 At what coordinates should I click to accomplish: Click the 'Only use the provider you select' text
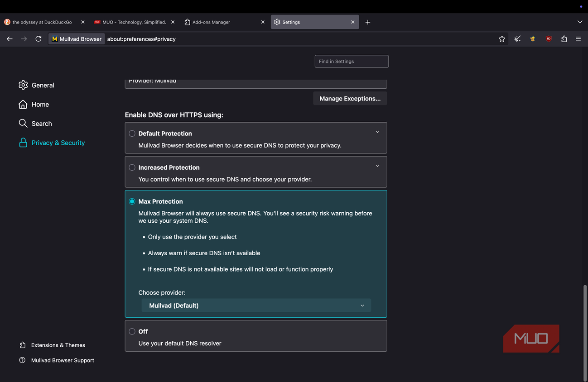193,237
